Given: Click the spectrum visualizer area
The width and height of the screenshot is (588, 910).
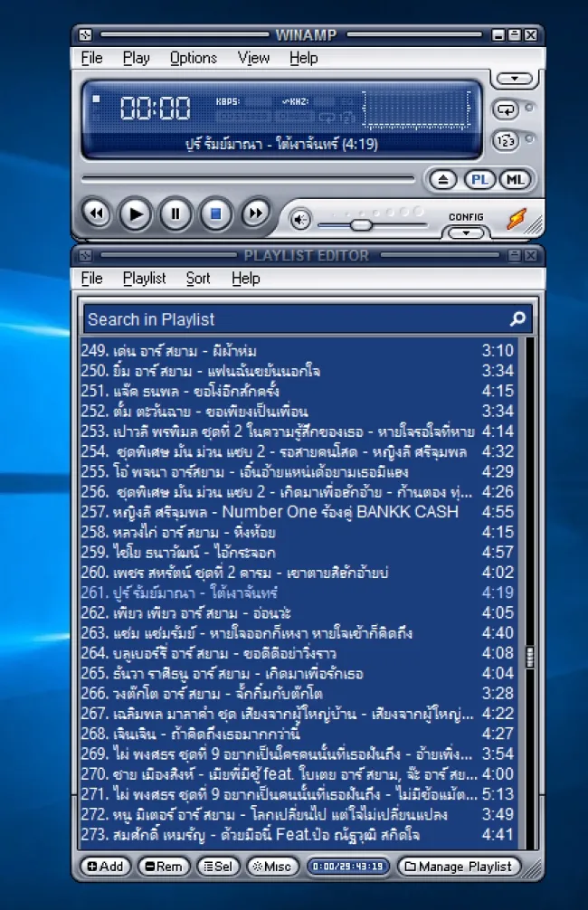Looking at the screenshot, I should (x=417, y=108).
